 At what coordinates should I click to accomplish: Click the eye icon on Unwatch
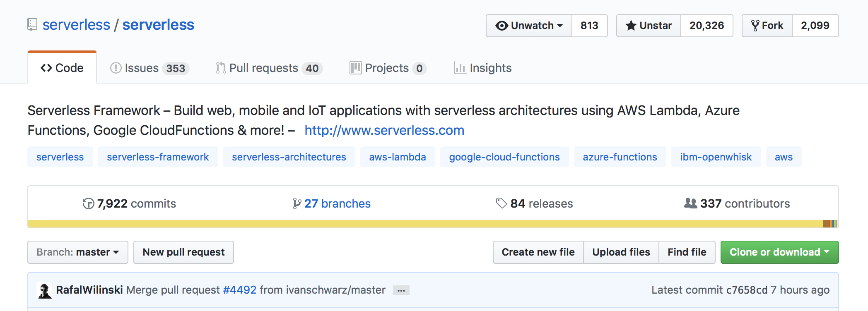point(502,26)
